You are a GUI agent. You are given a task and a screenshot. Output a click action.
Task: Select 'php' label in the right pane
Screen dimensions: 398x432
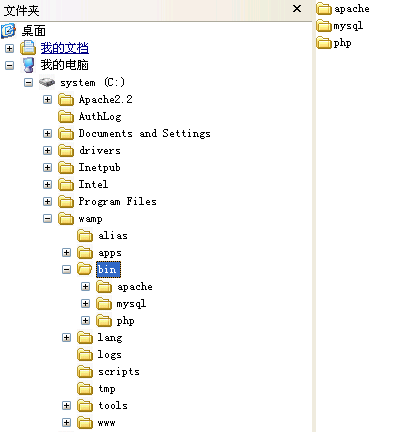(x=342, y=43)
